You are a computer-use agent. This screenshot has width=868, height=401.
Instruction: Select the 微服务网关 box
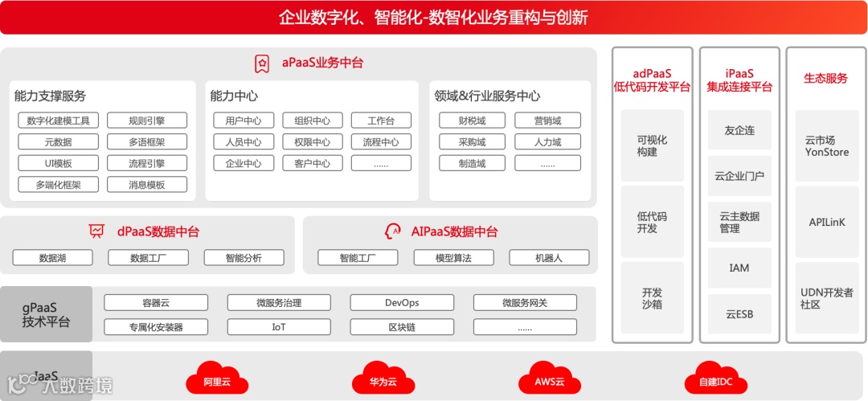click(525, 302)
